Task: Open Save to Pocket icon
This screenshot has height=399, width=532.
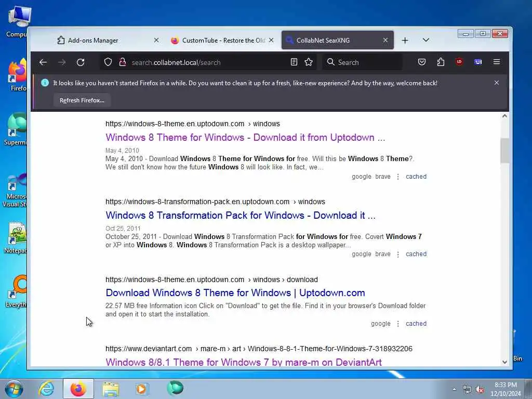Action: pyautogui.click(x=422, y=62)
